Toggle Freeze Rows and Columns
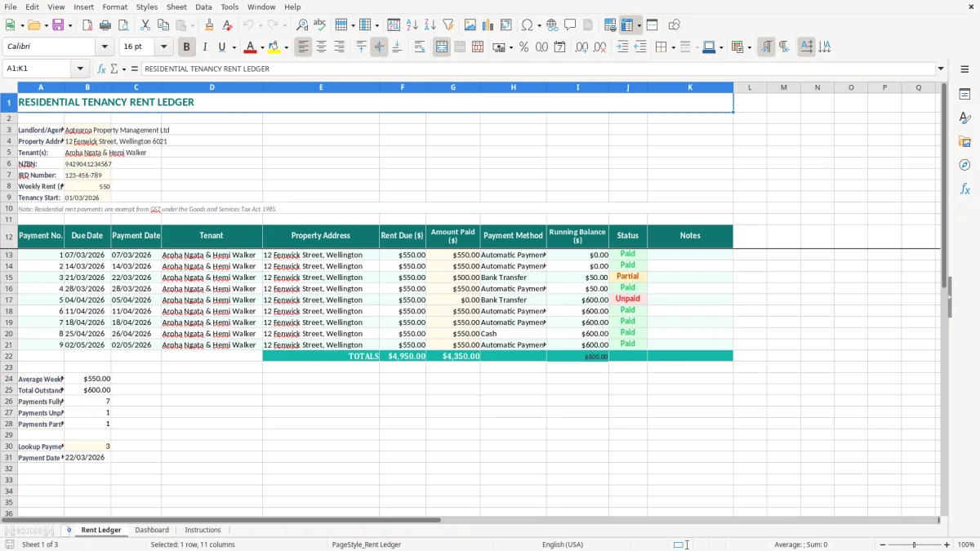Viewport: 980px width, 551px height. click(x=627, y=25)
